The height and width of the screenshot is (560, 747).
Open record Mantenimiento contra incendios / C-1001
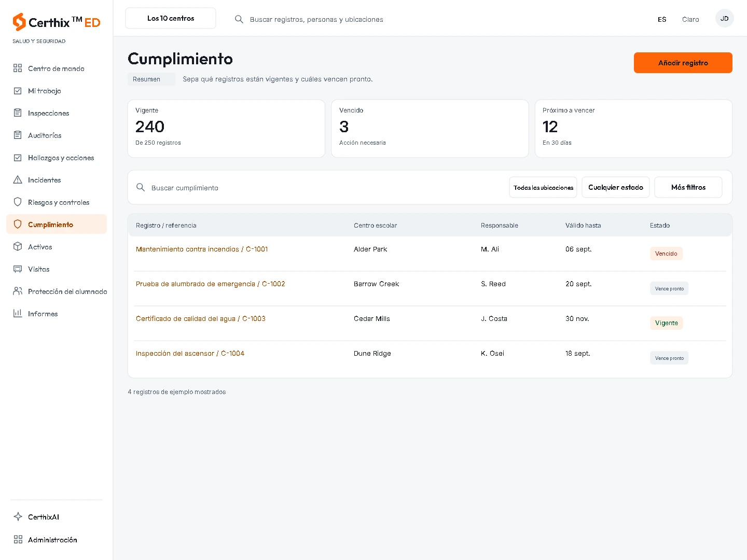(x=202, y=249)
